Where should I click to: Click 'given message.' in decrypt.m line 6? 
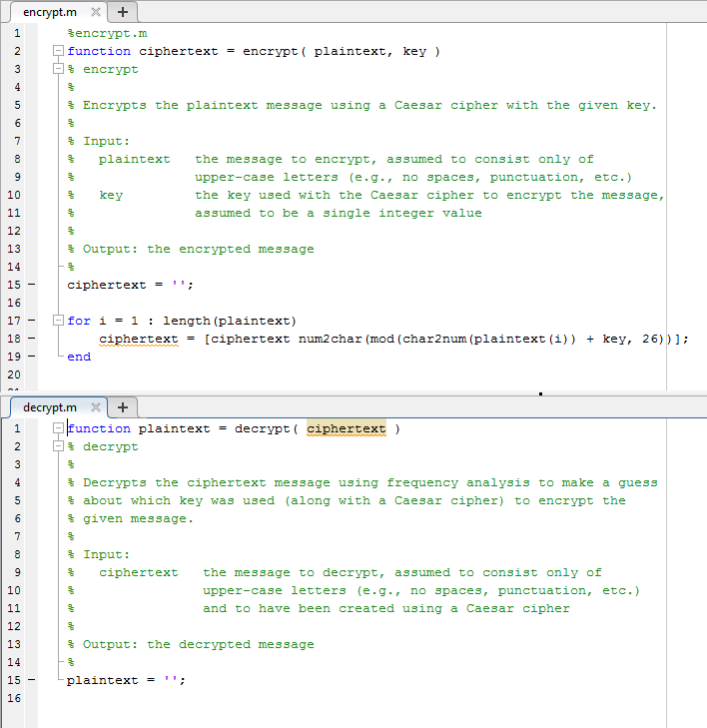(139, 518)
